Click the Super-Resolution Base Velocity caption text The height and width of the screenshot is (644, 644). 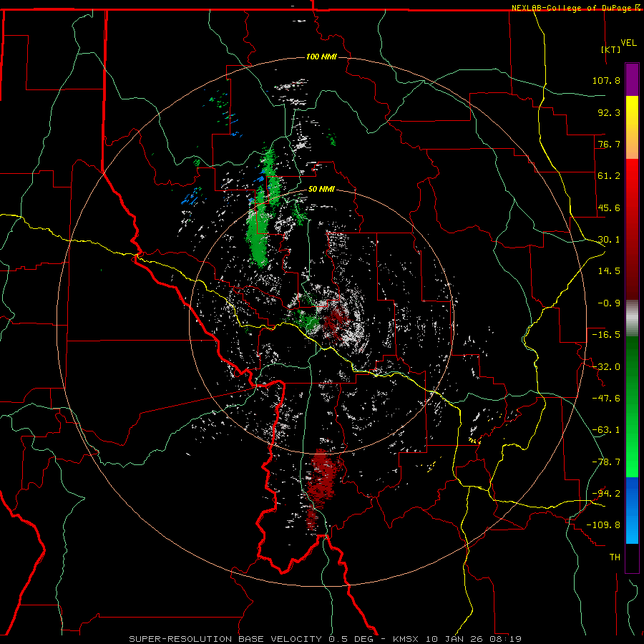(325, 639)
